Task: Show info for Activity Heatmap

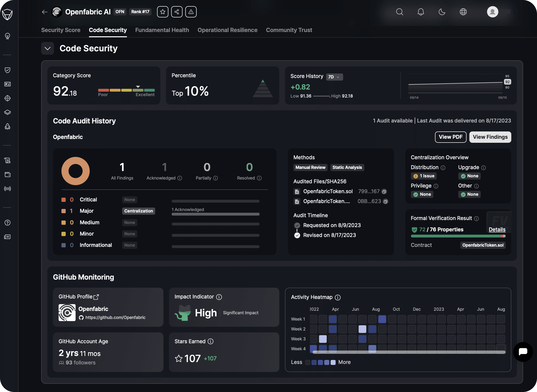Action: [x=338, y=298]
